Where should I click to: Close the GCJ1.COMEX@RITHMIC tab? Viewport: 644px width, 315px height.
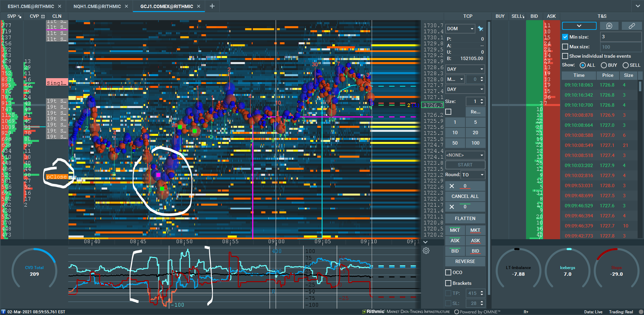coord(199,6)
